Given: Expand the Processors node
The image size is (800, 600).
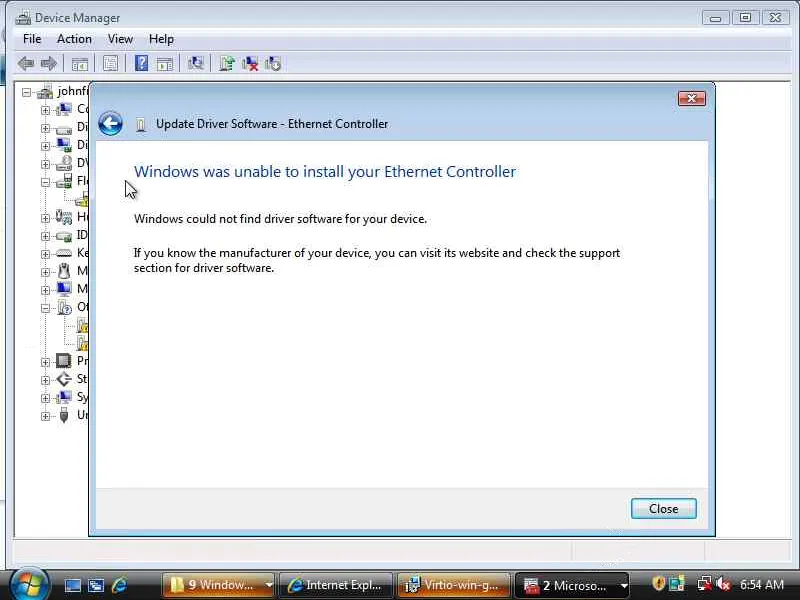Looking at the screenshot, I should [x=45, y=362].
